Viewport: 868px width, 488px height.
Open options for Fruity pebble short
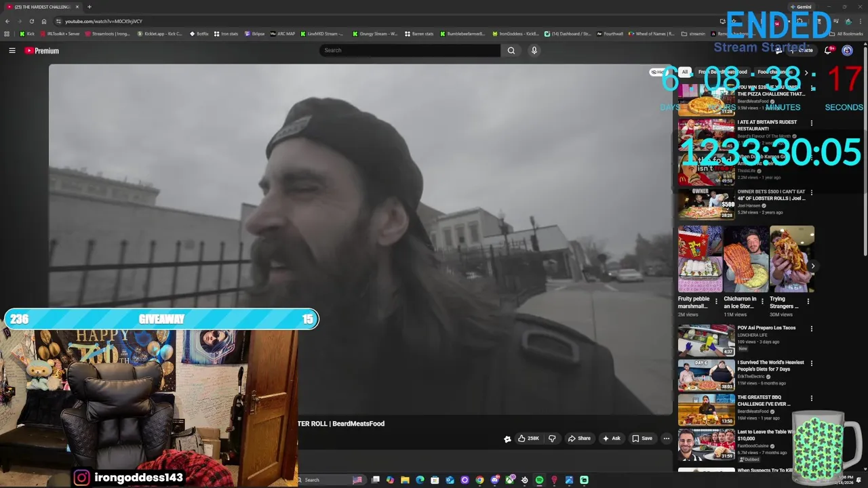point(716,301)
